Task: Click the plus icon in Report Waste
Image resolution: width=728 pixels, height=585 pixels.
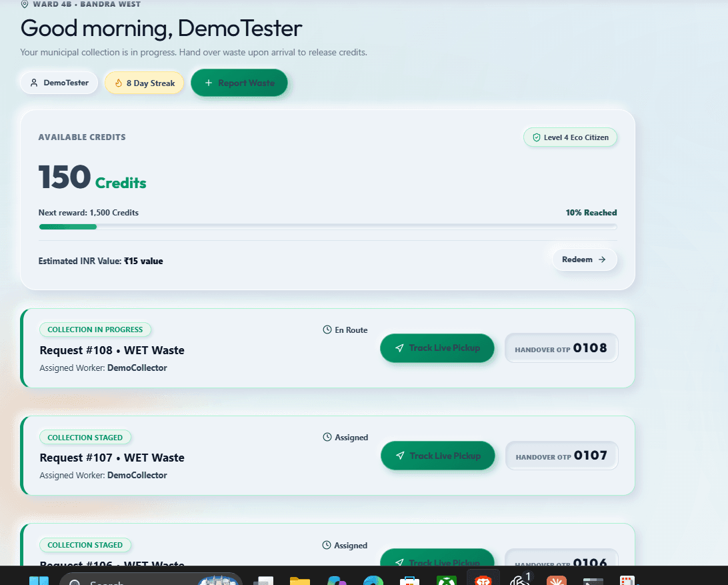Action: (x=209, y=83)
